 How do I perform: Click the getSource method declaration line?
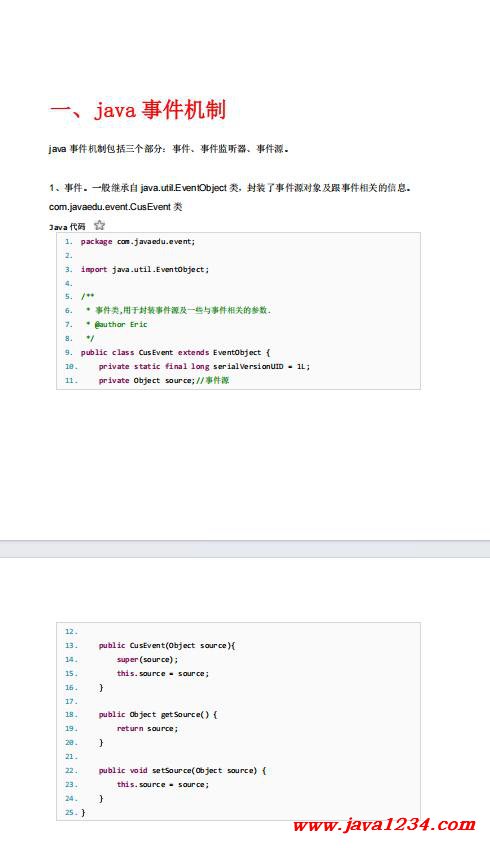(158, 715)
